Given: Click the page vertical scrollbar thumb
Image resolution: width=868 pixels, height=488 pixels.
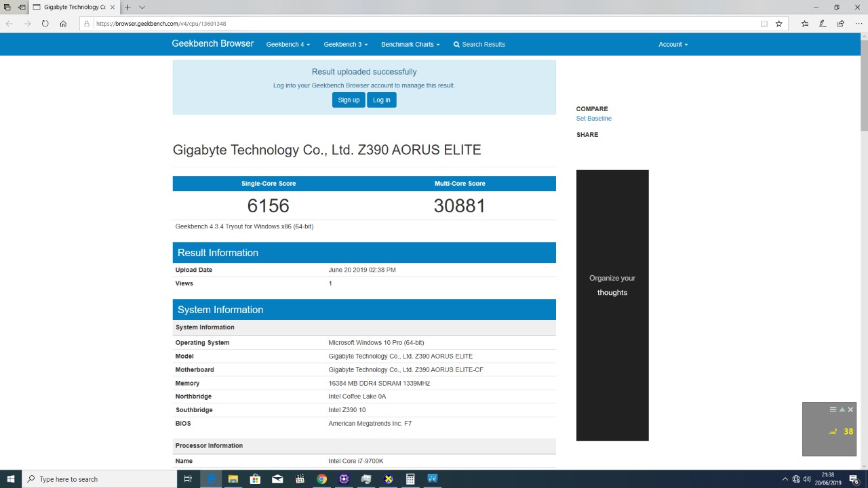Looking at the screenshot, I should pyautogui.click(x=864, y=85).
